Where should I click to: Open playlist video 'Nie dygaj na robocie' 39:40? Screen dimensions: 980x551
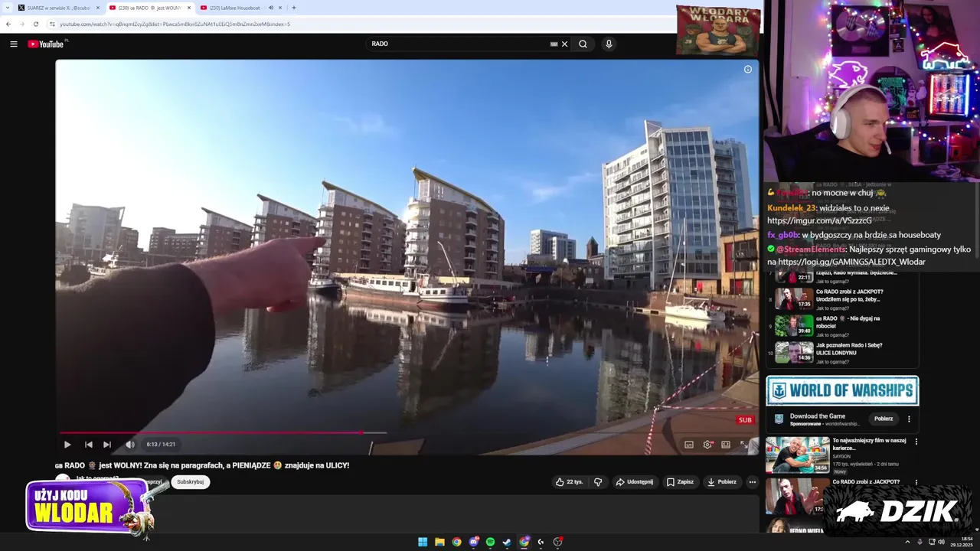coord(842,326)
